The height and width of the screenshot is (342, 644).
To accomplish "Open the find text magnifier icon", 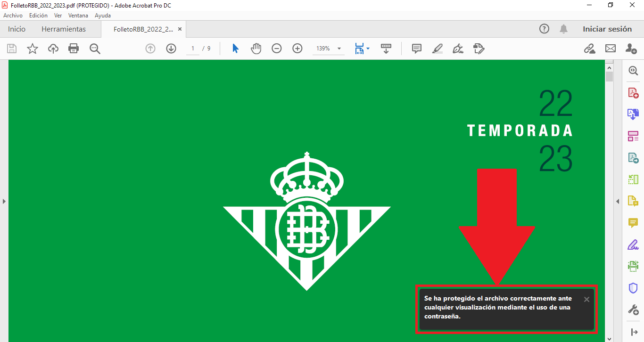I will (95, 49).
